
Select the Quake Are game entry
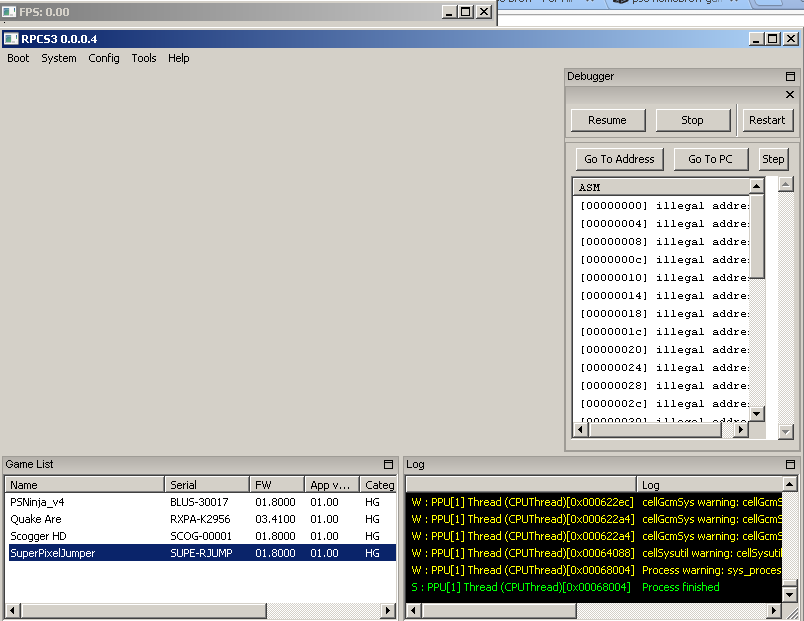coord(36,519)
